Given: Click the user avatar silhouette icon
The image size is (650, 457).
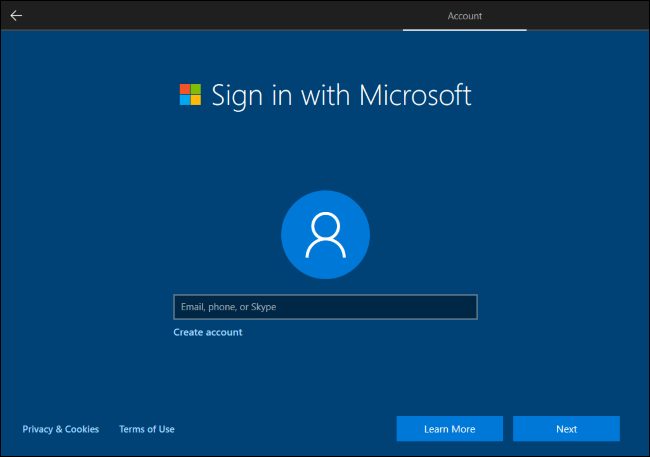Looking at the screenshot, I should tap(325, 234).
